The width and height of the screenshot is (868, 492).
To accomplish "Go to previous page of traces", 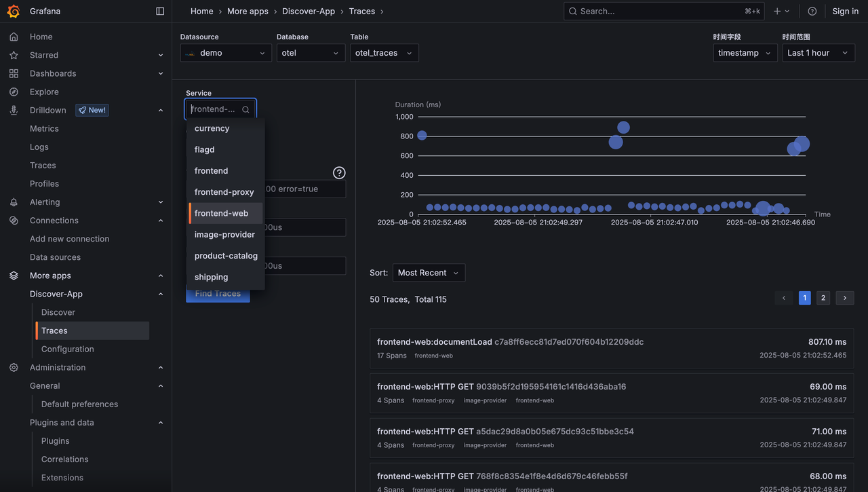I will pyautogui.click(x=784, y=298).
